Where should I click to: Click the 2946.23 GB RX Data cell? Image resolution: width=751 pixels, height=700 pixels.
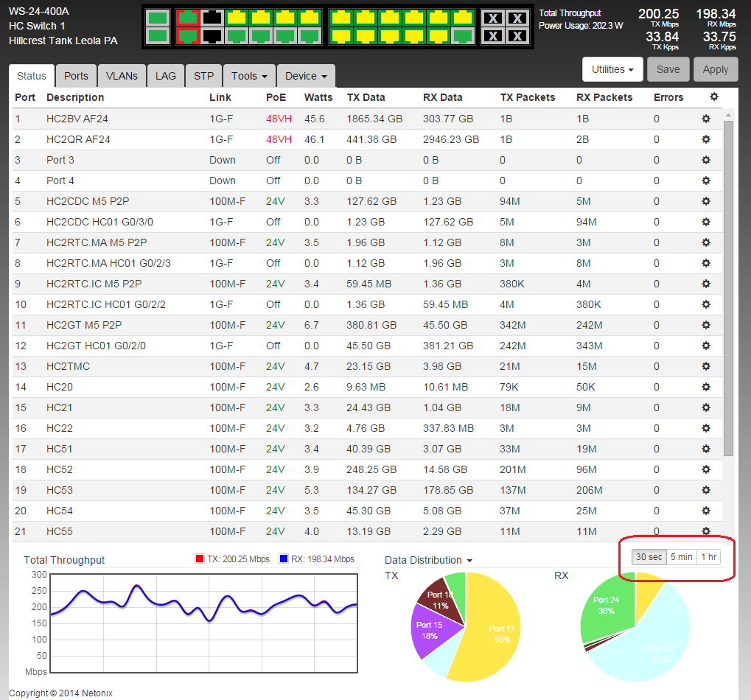451,139
